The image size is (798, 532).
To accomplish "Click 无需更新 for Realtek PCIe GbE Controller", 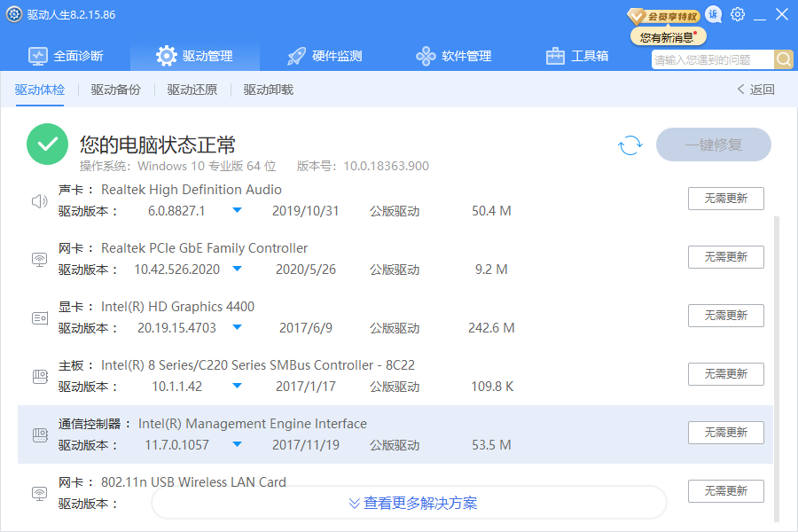I will click(x=725, y=257).
